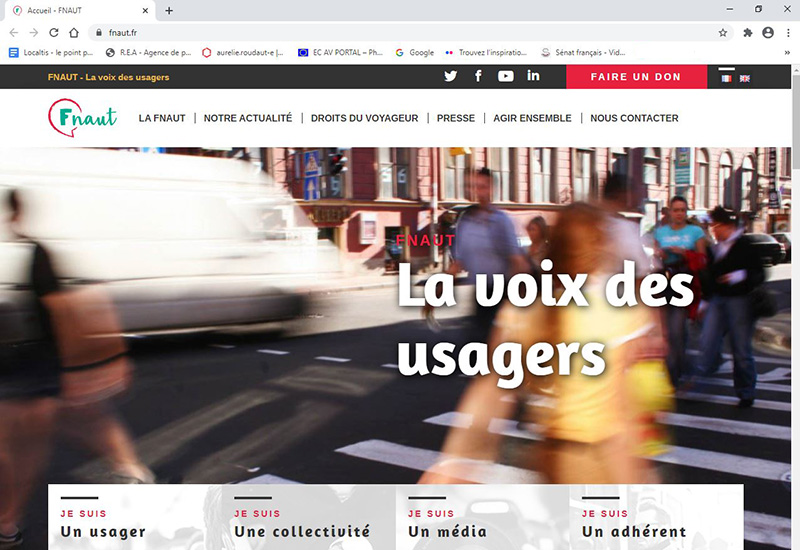Open FNAUT Twitter page icon

(450, 77)
